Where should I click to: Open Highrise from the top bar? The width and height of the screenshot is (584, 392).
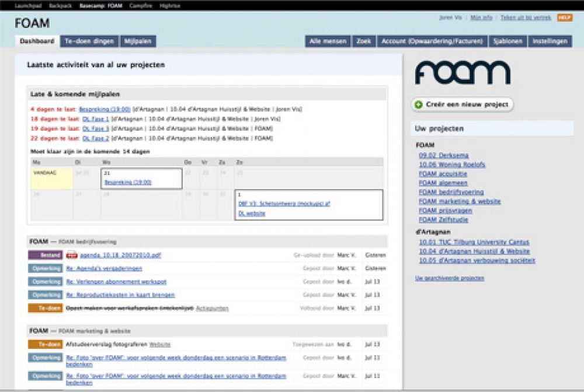click(x=170, y=6)
